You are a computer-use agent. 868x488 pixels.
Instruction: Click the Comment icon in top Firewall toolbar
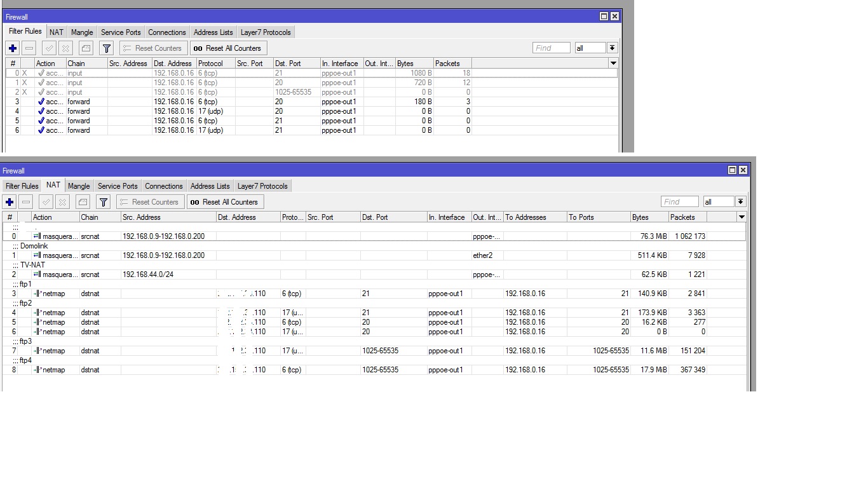[x=86, y=48]
